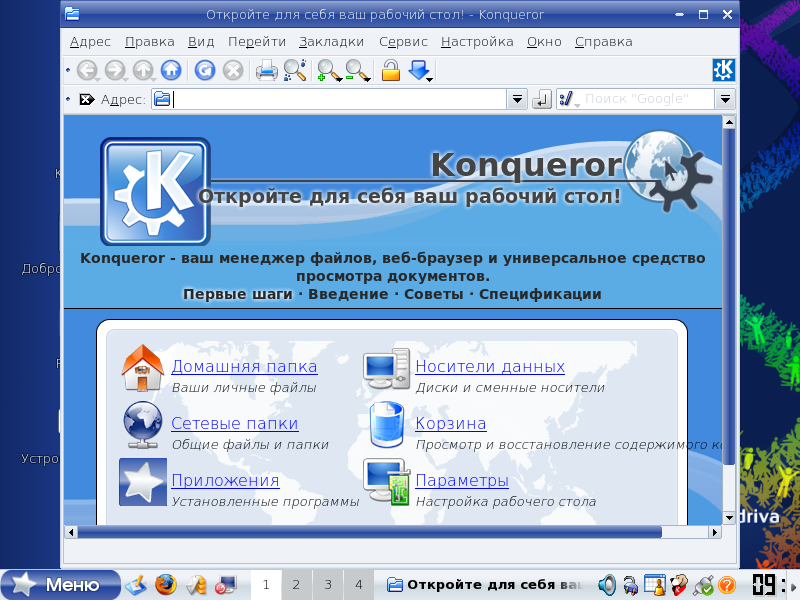Zoom in using the magnifier plus icon

point(328,70)
